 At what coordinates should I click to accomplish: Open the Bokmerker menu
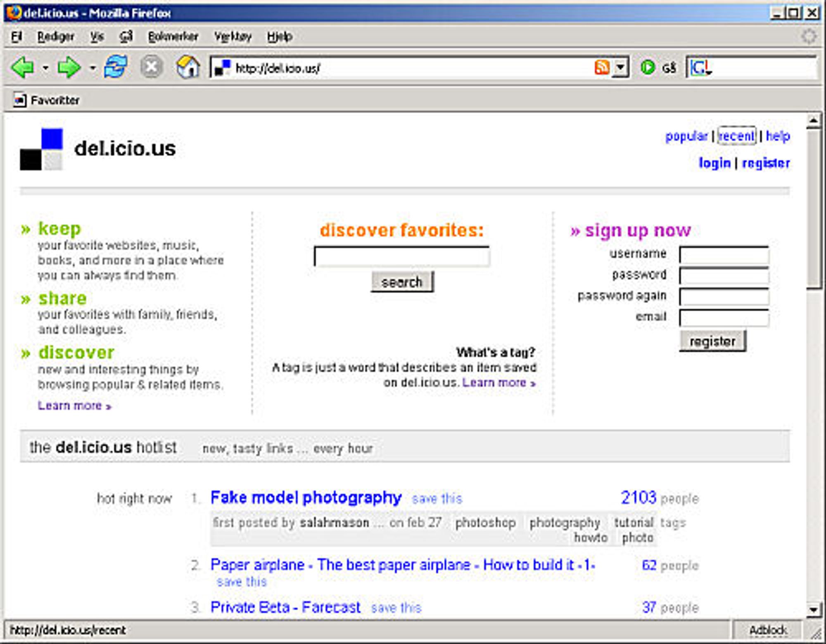click(x=173, y=37)
